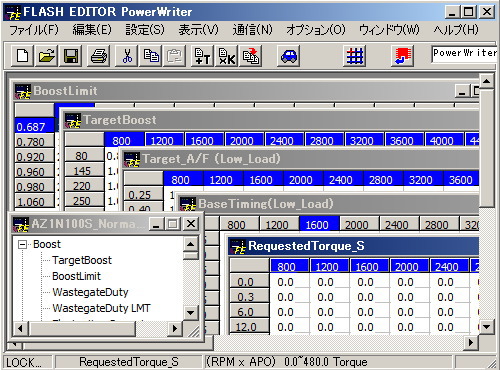This screenshot has height=370, width=500.
Task: Click the tree panel scroll left arrow
Action: [x=20, y=328]
